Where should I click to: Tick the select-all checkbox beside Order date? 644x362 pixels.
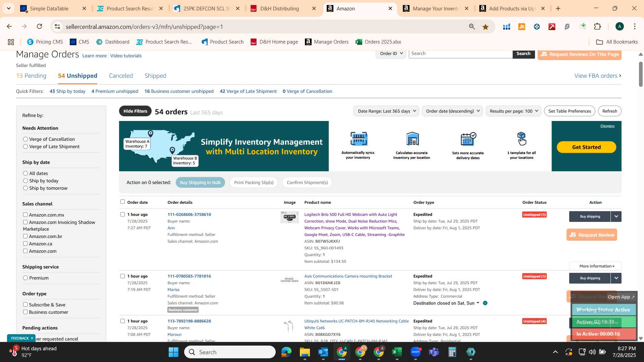click(122, 202)
